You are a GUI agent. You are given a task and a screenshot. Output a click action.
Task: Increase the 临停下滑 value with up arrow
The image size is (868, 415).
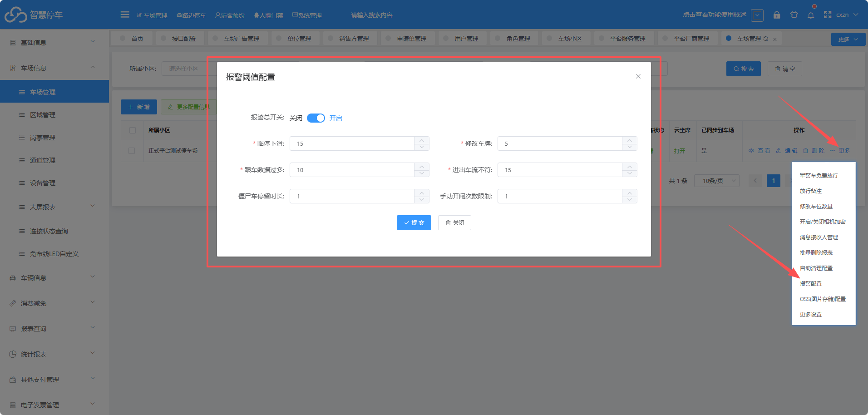point(422,140)
